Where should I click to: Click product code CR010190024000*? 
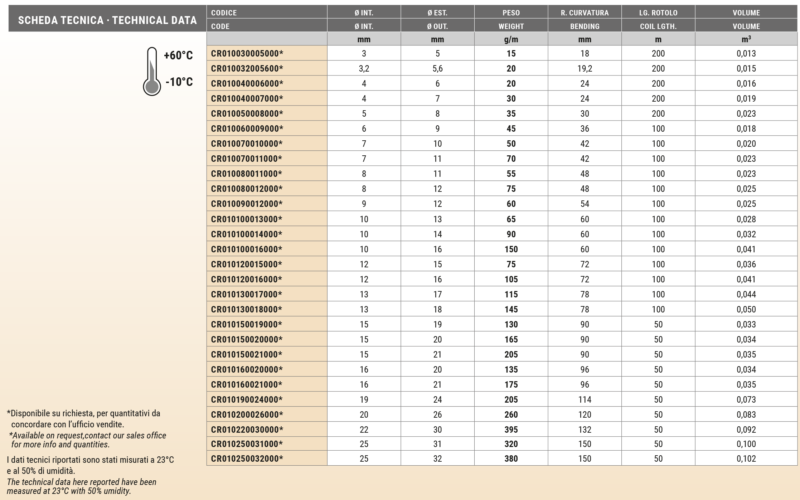point(247,399)
